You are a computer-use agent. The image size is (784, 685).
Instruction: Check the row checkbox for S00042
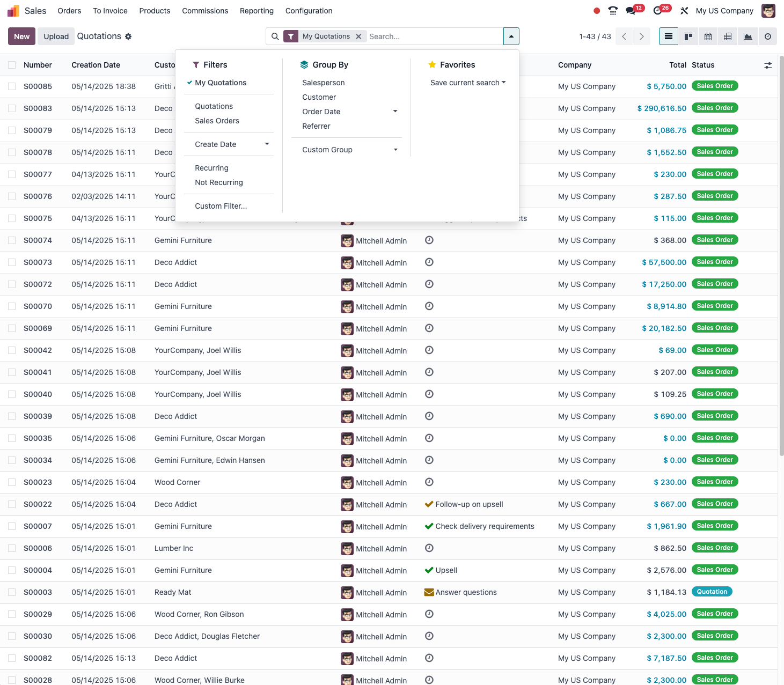[x=12, y=350]
